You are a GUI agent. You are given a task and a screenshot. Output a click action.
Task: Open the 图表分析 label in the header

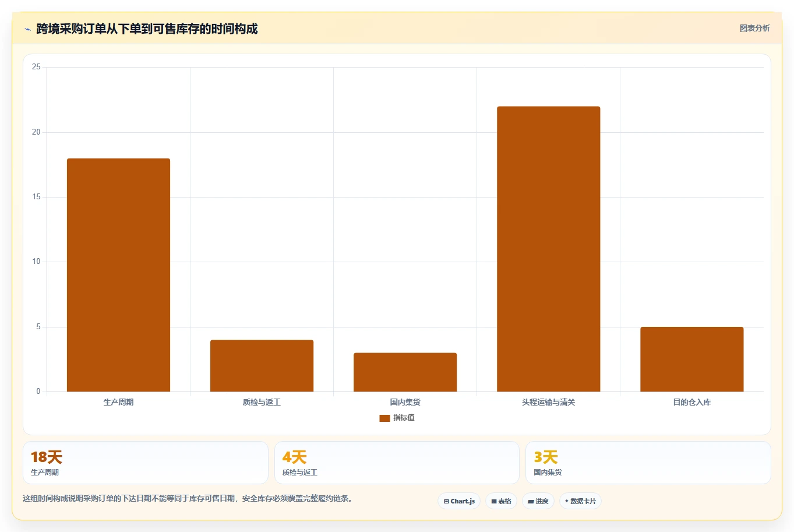(754, 28)
